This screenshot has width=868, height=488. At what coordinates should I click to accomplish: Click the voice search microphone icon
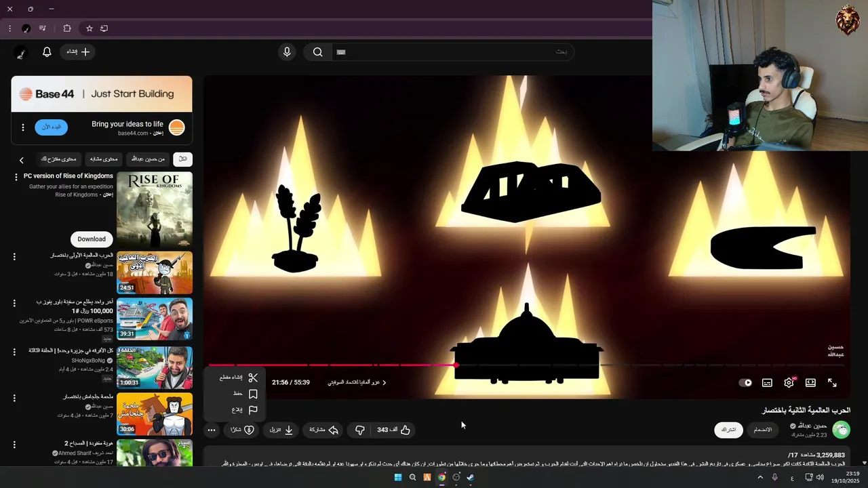pyautogui.click(x=287, y=52)
